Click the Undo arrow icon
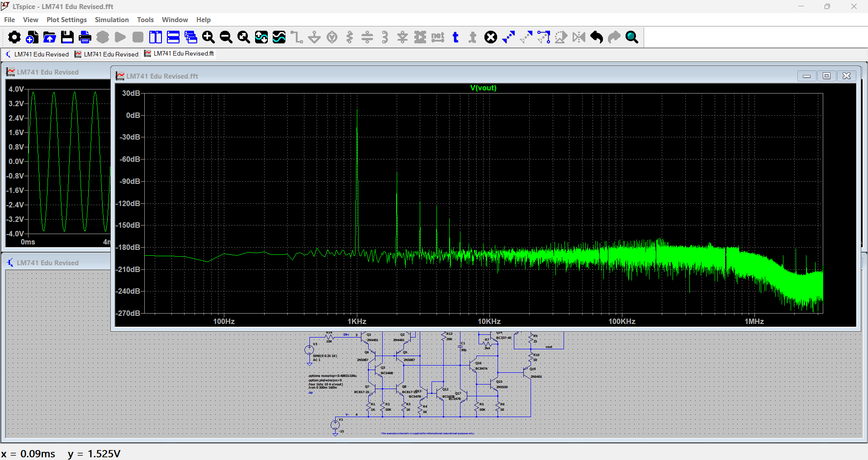The image size is (868, 460). [x=597, y=37]
